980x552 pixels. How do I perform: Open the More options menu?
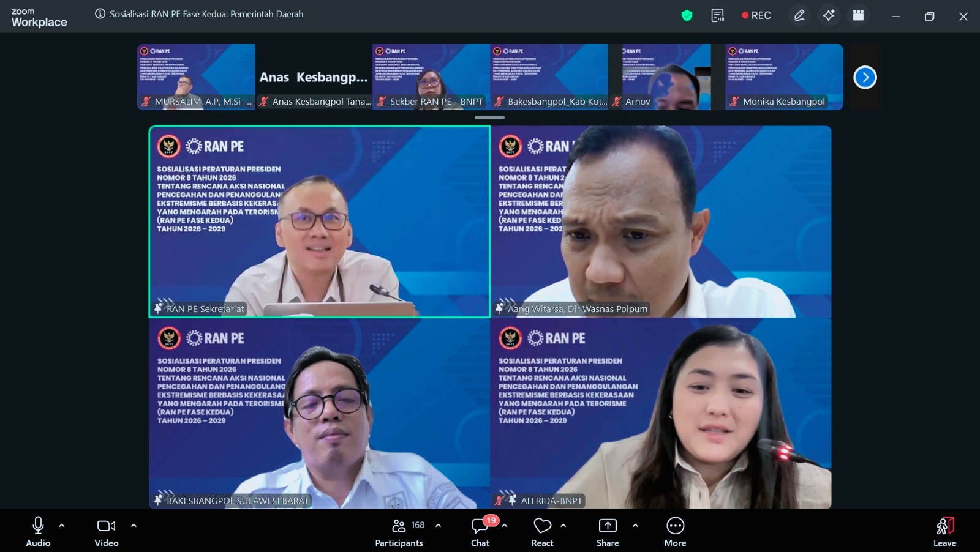click(675, 531)
